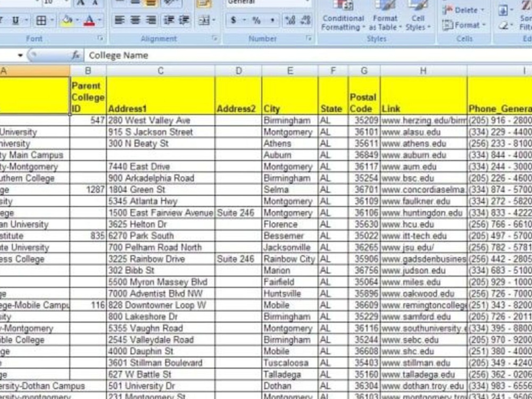The height and width of the screenshot is (399, 532).
Task: Expand the Borders dropdown arrow
Action: point(52,21)
